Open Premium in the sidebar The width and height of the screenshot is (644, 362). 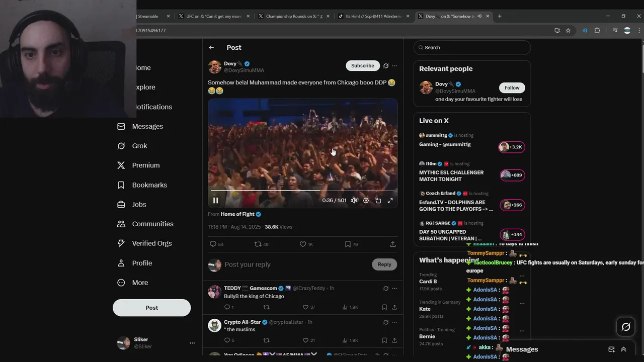tap(138, 165)
